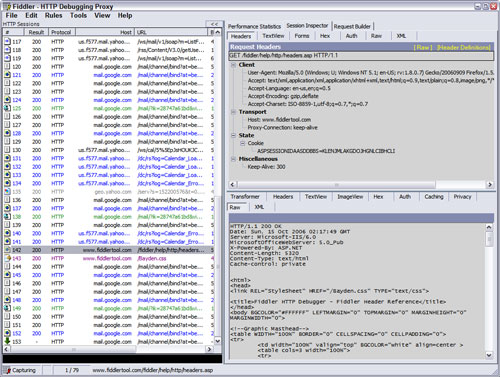Viewport: 500px width, 377px height.
Task: Open the response ImageView tab
Action: pyautogui.click(x=350, y=197)
